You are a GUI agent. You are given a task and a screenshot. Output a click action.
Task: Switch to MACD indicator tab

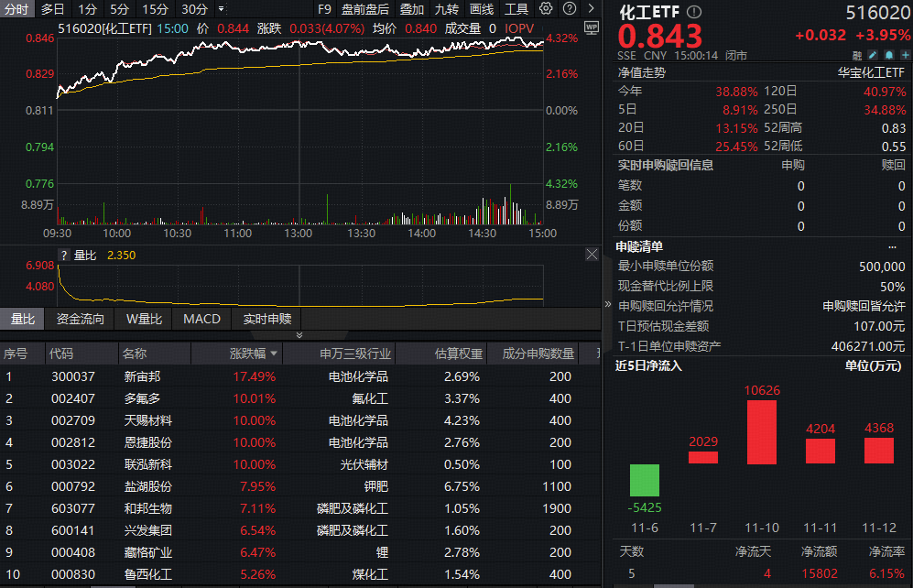[x=201, y=319]
